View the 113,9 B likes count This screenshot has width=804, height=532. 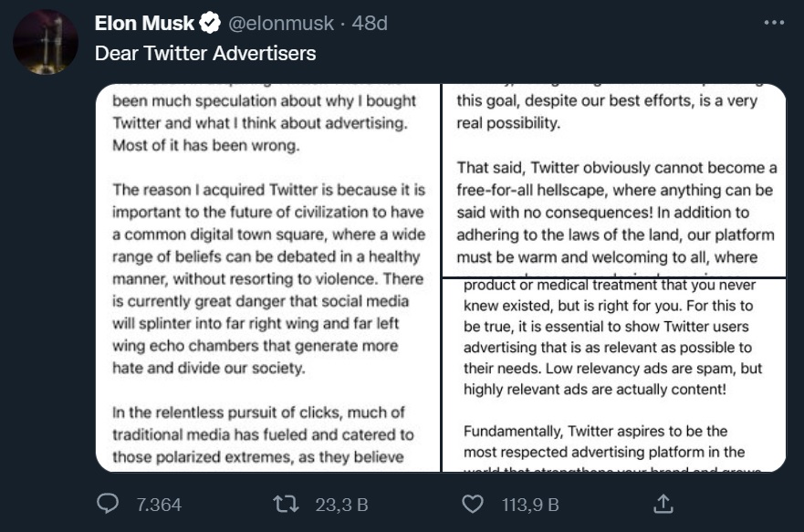(530, 505)
